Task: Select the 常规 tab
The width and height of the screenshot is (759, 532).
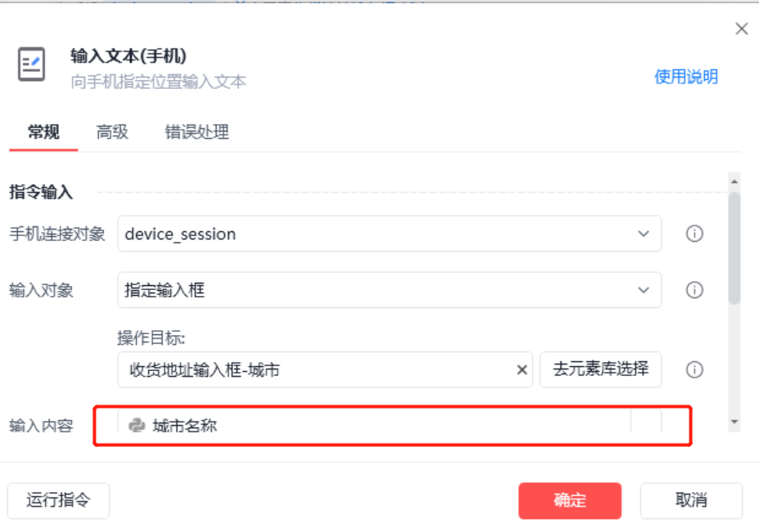Action: click(x=43, y=132)
